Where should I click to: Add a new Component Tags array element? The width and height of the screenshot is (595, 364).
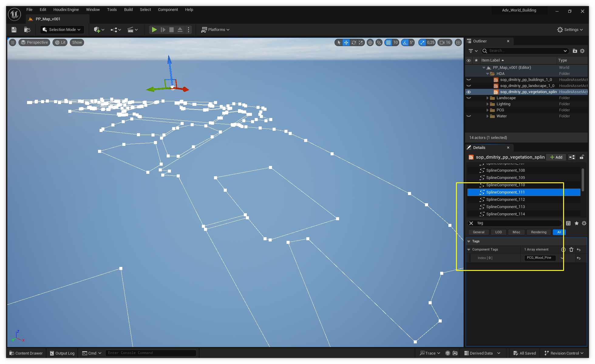(563, 250)
